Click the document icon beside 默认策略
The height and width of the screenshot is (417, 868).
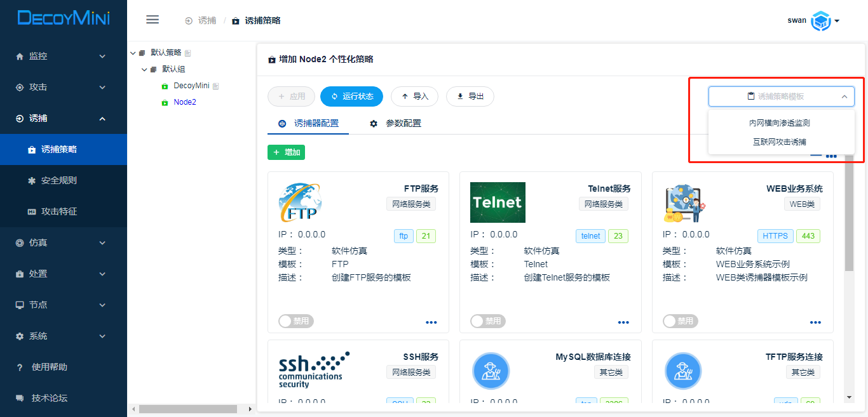pos(188,53)
